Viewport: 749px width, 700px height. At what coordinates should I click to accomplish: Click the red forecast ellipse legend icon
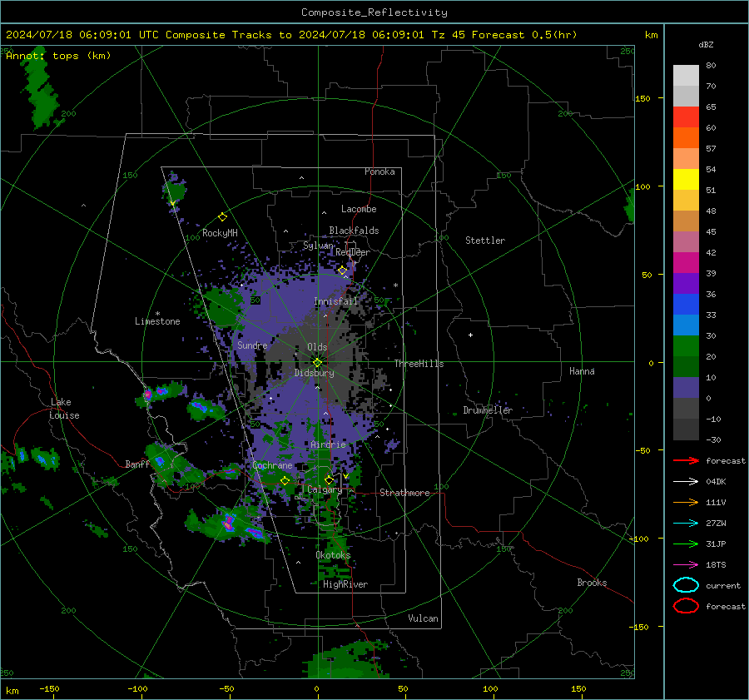[686, 606]
